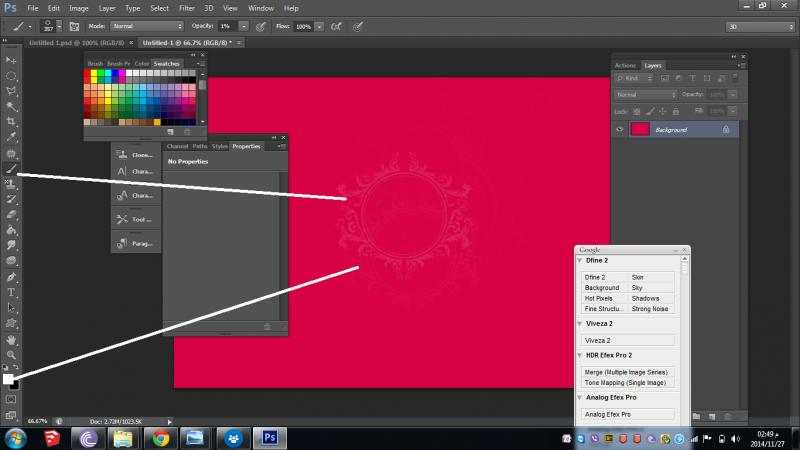Open the Image menu
The image size is (800, 450).
pos(79,8)
